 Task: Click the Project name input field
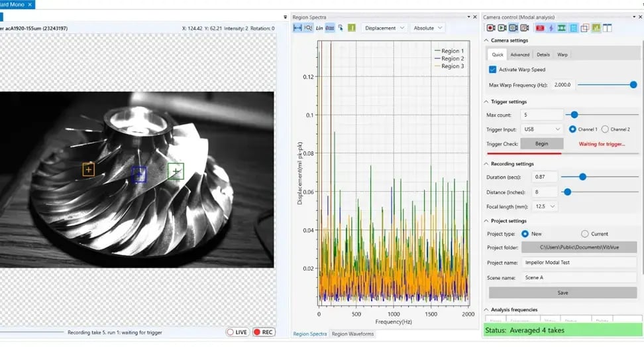click(579, 262)
